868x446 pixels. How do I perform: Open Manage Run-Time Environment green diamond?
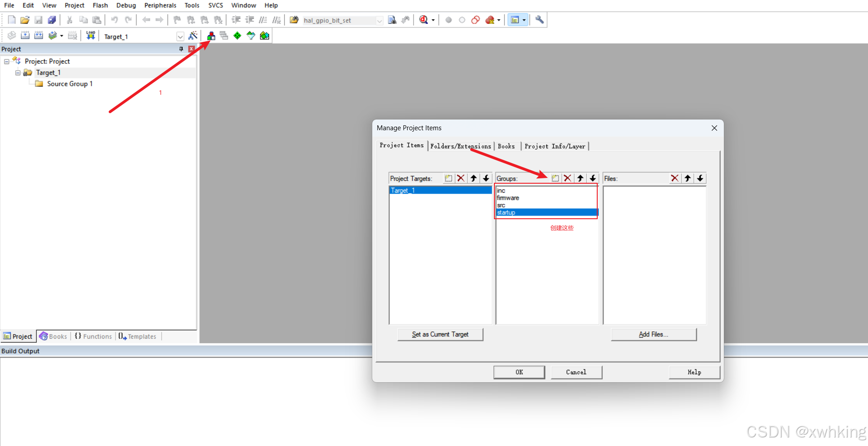[238, 35]
